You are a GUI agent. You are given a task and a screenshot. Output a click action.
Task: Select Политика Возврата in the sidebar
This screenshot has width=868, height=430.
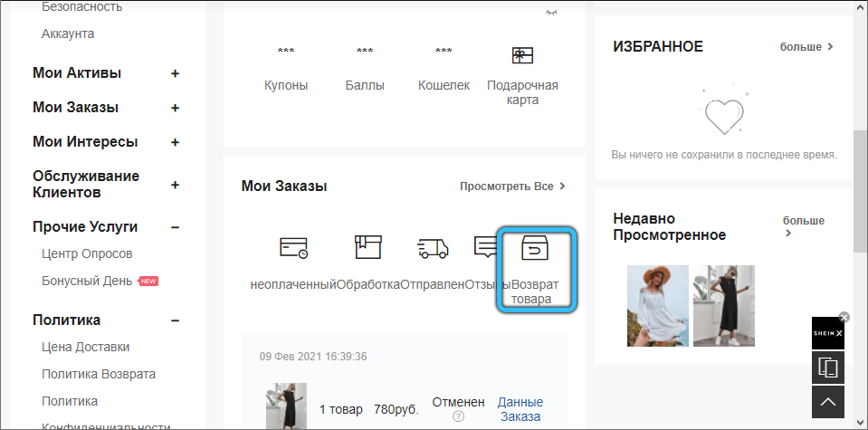98,374
